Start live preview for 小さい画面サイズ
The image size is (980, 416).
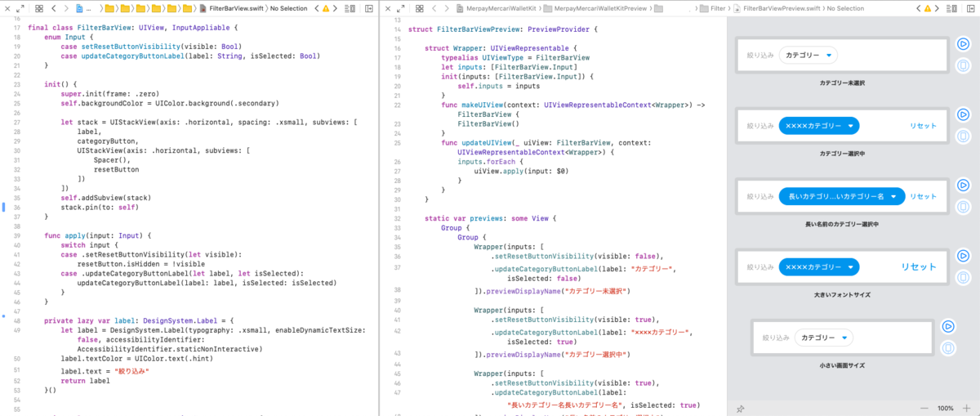point(948,327)
